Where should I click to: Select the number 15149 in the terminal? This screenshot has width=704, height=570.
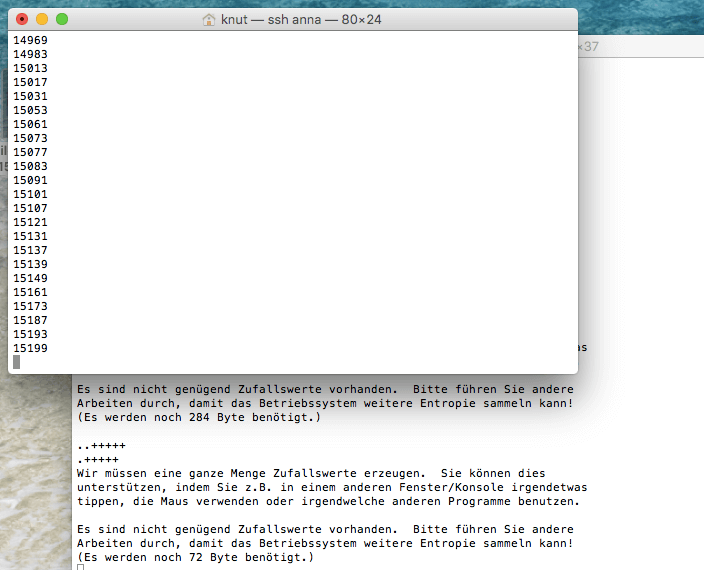click(30, 278)
